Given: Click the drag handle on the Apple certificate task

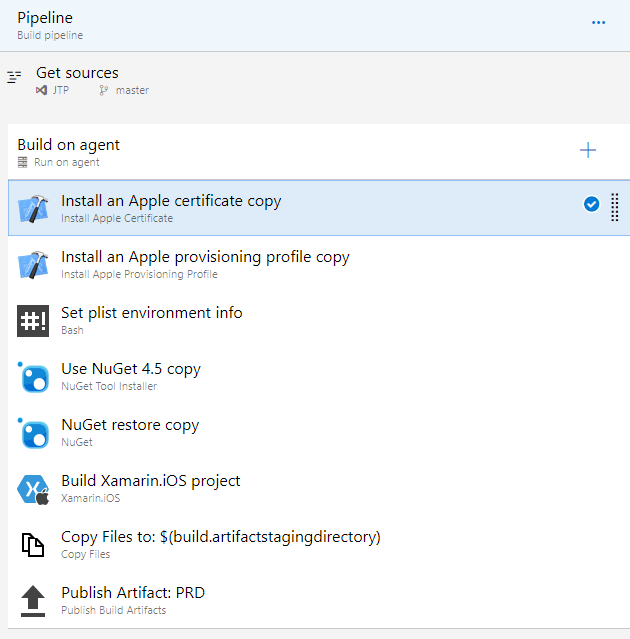Looking at the screenshot, I should pos(615,207).
